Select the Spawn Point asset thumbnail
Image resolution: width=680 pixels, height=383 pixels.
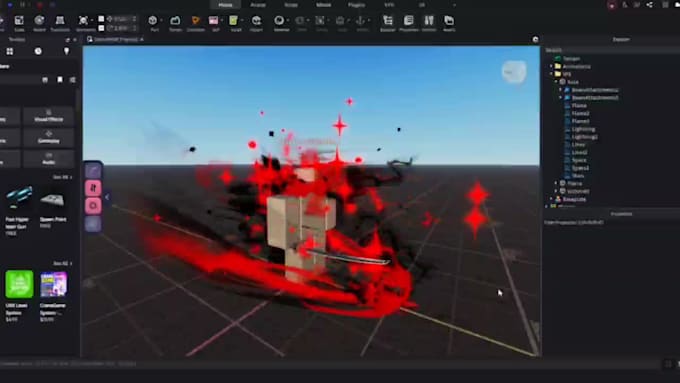coord(52,200)
